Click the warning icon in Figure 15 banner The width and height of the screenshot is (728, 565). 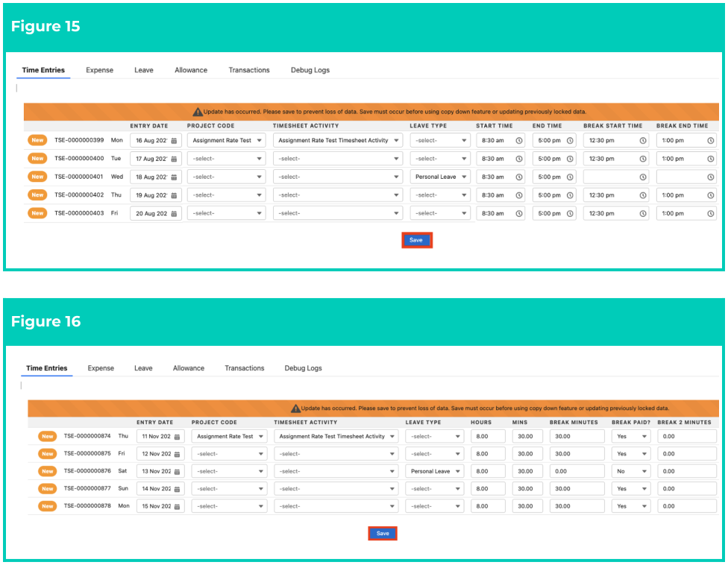(x=198, y=112)
